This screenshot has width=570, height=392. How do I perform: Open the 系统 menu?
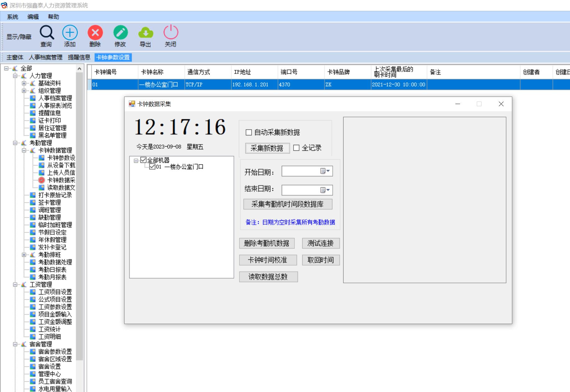pos(13,17)
